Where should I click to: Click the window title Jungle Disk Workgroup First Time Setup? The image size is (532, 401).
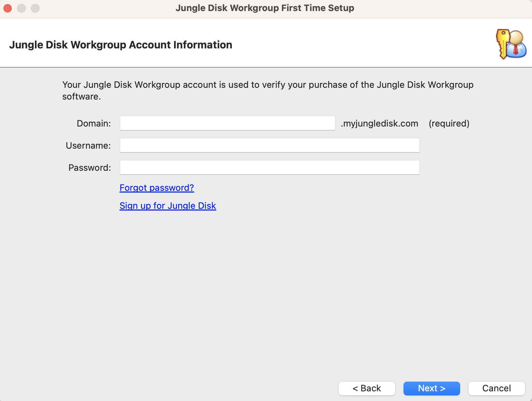[265, 8]
